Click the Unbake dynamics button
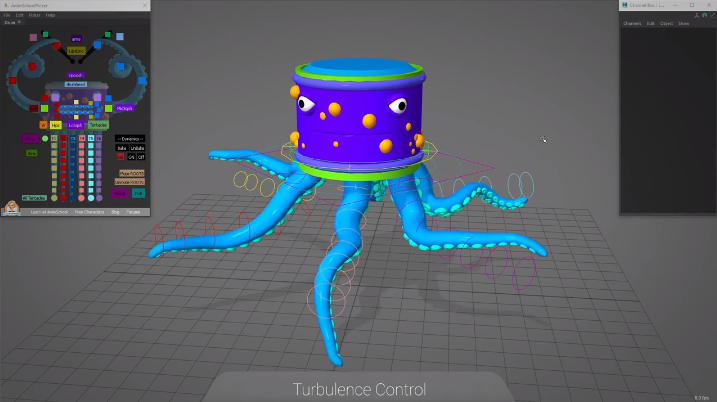The image size is (717, 402). [137, 148]
